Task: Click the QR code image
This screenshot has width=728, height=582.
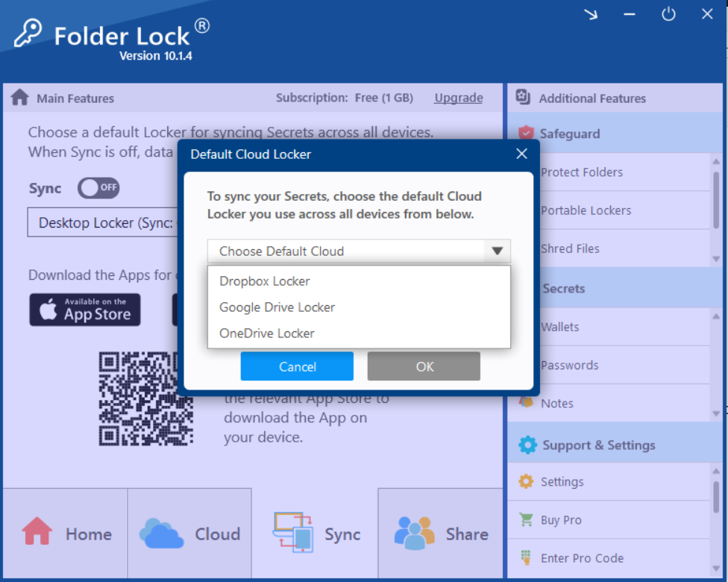Action: (145, 398)
